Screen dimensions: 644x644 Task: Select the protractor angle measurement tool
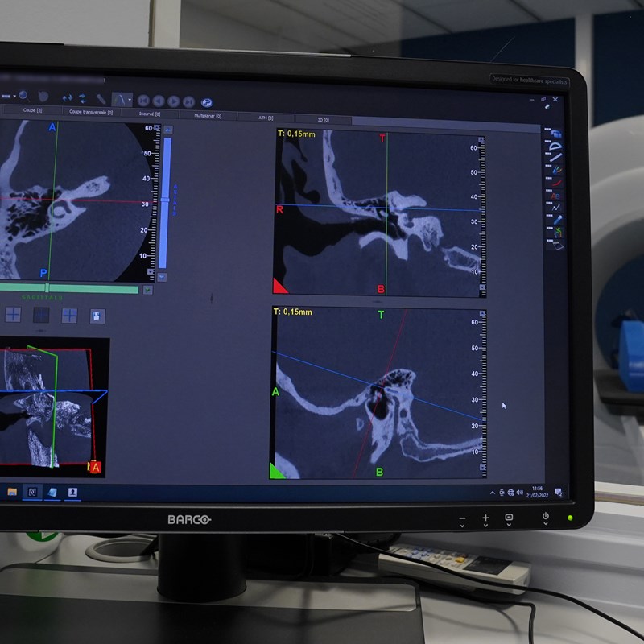point(555,147)
